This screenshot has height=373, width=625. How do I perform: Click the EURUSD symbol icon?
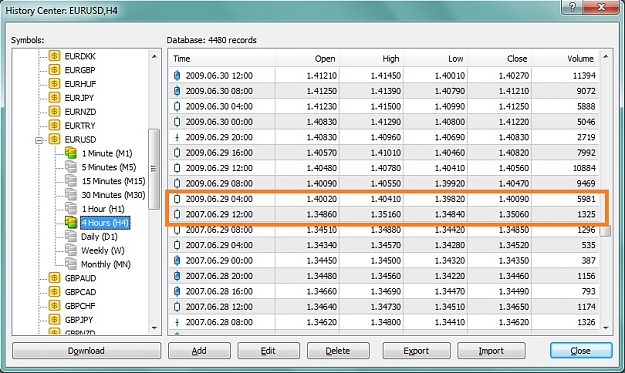pyautogui.click(x=54, y=139)
